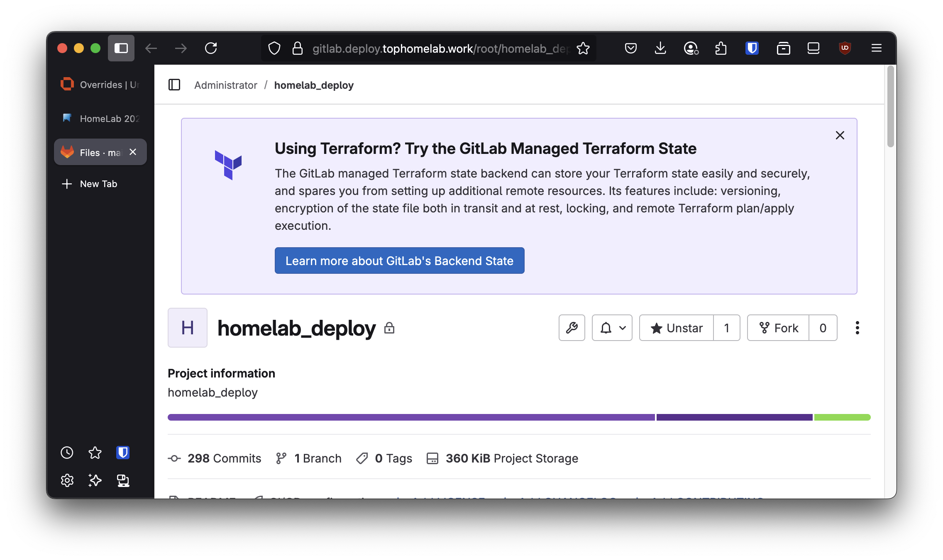Bookmark the page with the star icon

[x=583, y=48]
